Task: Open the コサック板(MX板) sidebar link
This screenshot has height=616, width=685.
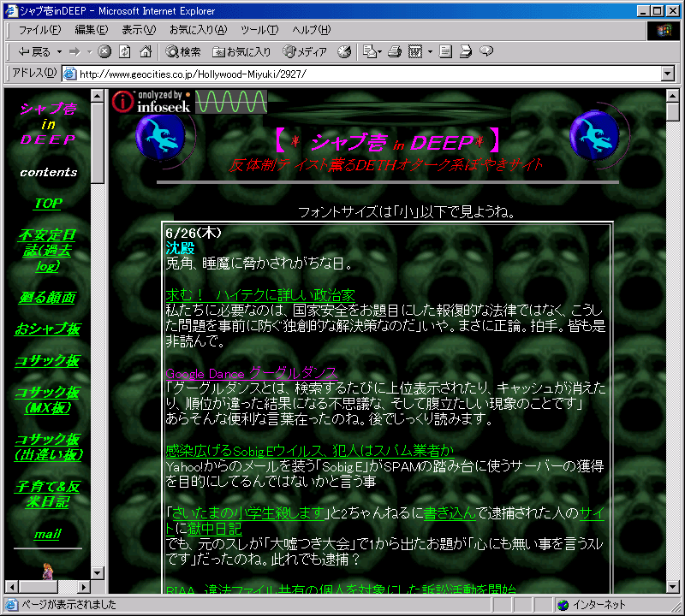Action: tap(48, 400)
